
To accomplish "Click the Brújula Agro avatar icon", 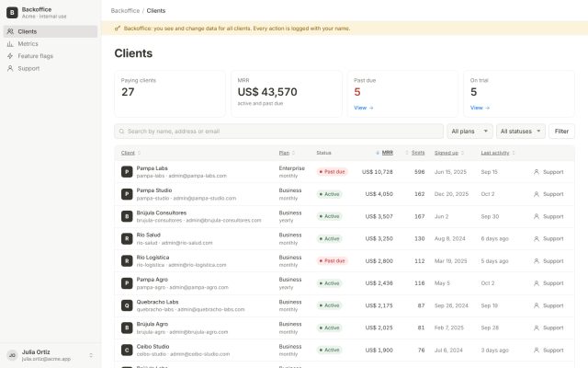I will click(127, 328).
